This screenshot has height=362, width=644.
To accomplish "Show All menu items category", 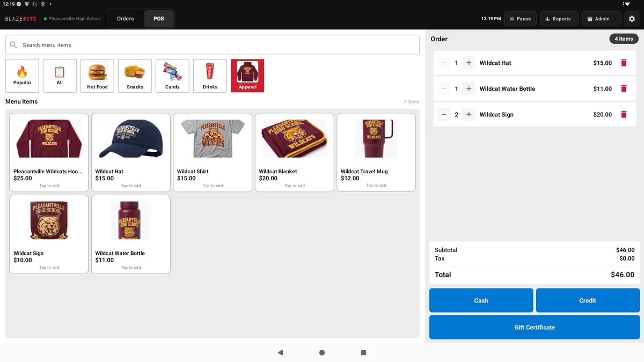I will (60, 76).
